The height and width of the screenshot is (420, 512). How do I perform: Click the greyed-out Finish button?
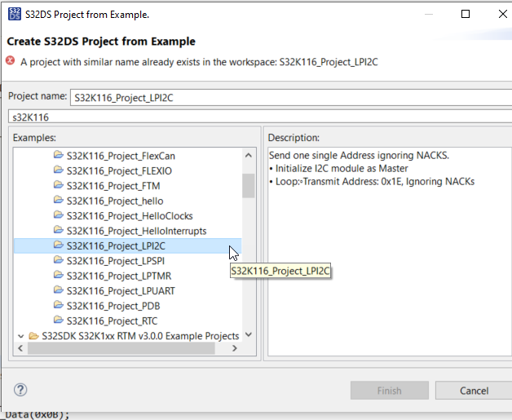(x=389, y=391)
